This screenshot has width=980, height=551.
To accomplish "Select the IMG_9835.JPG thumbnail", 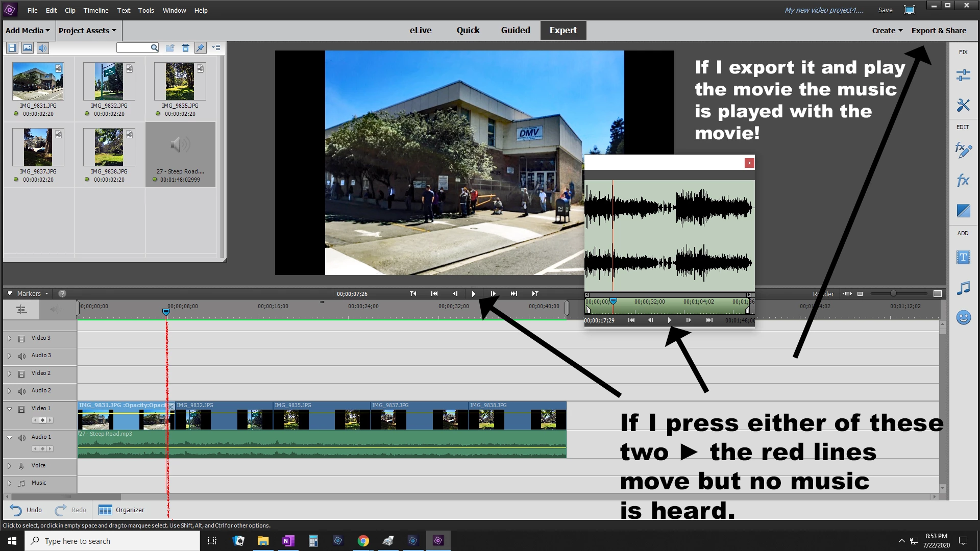I will tap(180, 82).
